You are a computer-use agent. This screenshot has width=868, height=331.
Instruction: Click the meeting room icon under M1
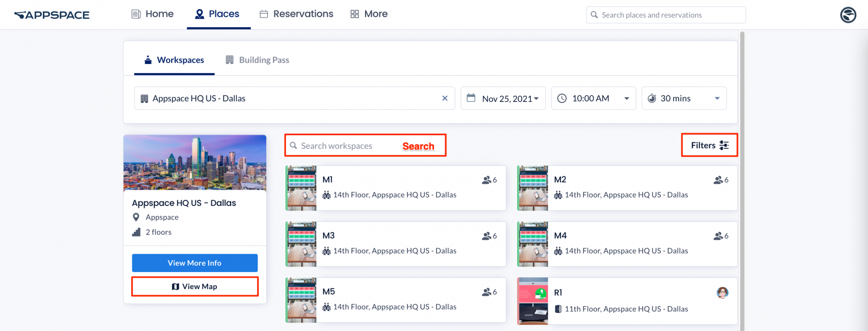327,195
